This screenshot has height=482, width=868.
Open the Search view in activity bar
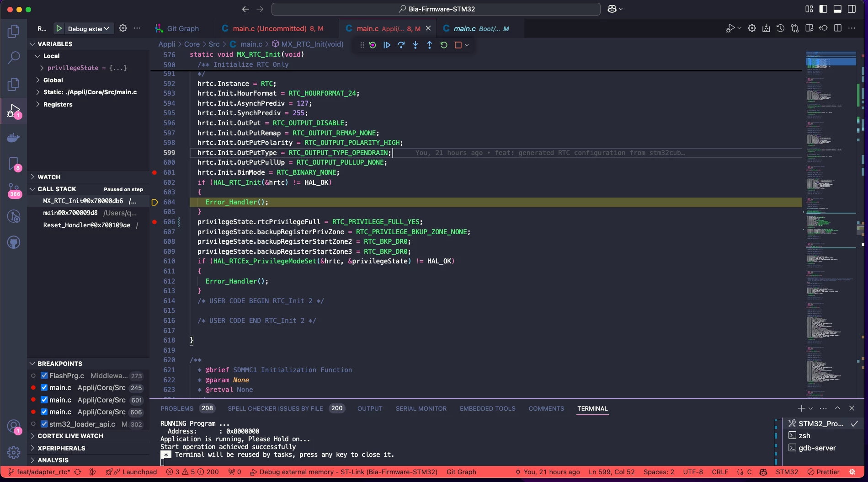[14, 58]
